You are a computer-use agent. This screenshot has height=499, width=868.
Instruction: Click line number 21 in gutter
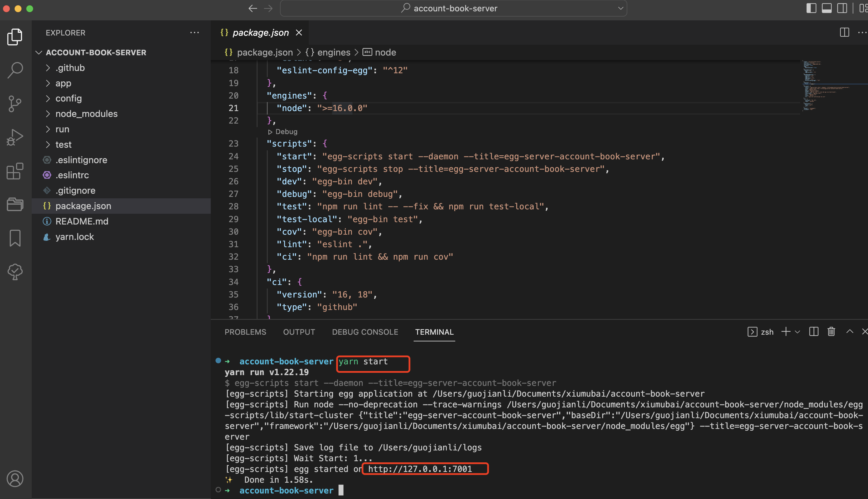click(233, 108)
